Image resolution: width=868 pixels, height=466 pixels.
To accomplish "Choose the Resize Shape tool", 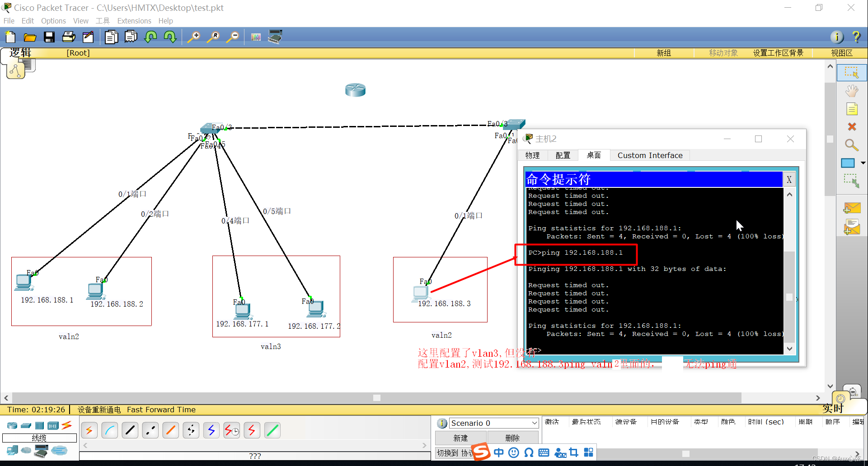I will (x=852, y=181).
